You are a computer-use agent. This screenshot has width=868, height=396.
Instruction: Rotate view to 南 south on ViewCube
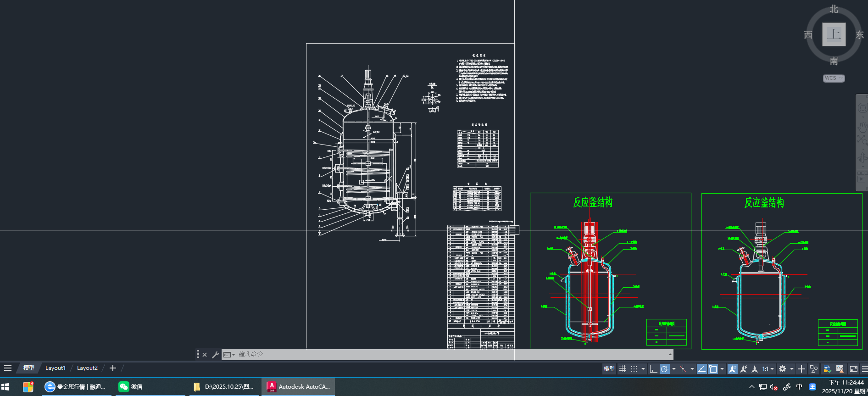pyautogui.click(x=834, y=61)
